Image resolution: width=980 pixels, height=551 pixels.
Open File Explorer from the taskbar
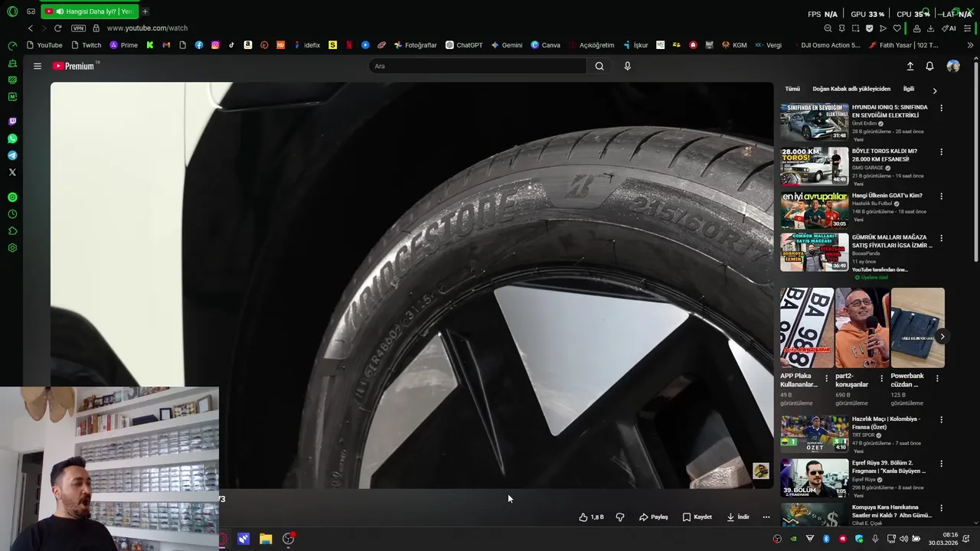coord(266,539)
